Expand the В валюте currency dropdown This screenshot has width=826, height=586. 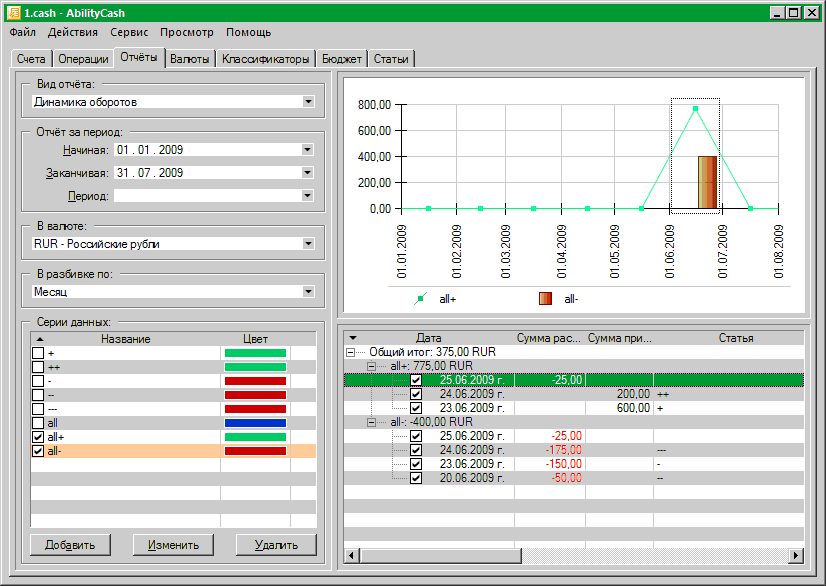click(308, 243)
